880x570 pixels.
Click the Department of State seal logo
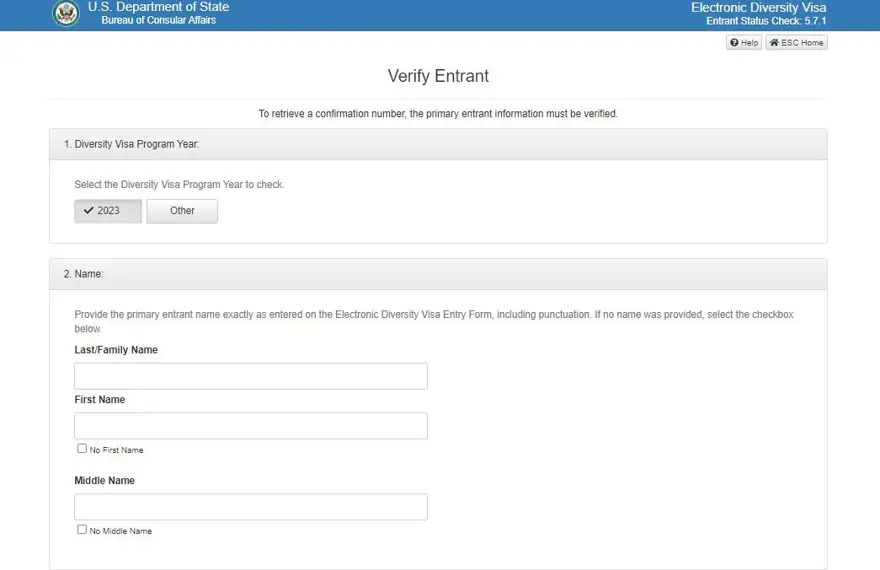tap(66, 14)
